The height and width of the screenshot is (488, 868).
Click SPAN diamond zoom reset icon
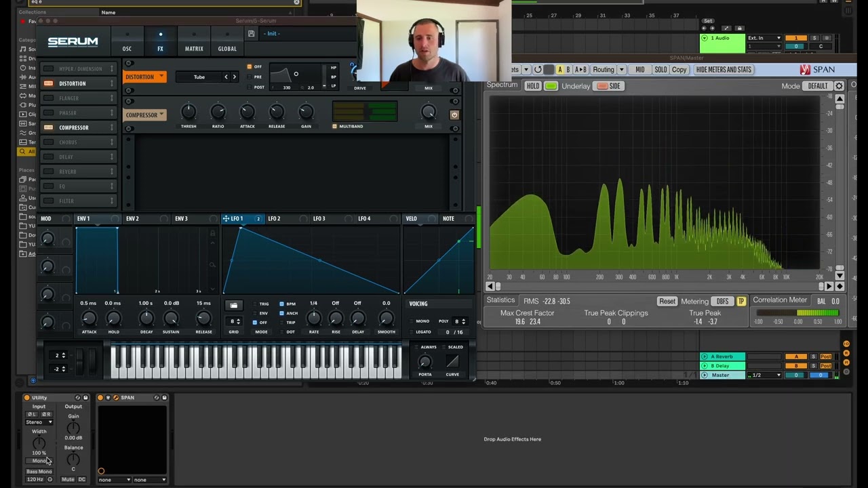[840, 287]
